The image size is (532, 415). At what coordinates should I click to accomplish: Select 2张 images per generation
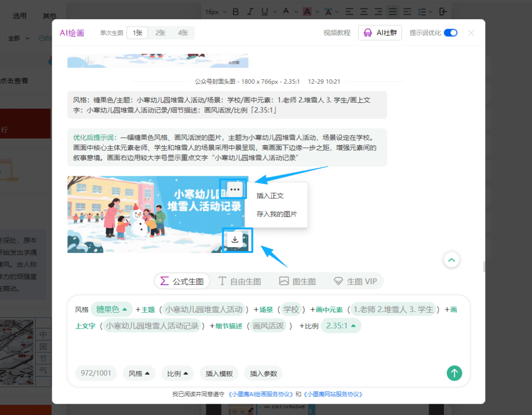[160, 33]
